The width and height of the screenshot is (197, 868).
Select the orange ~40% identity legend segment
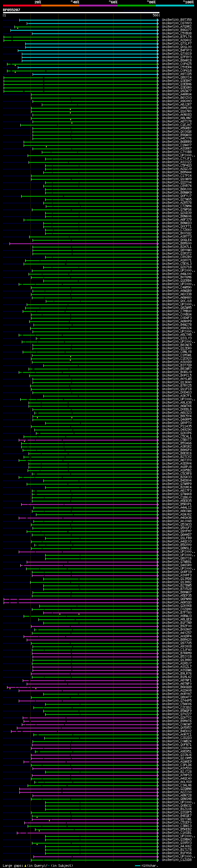coord(60,6)
